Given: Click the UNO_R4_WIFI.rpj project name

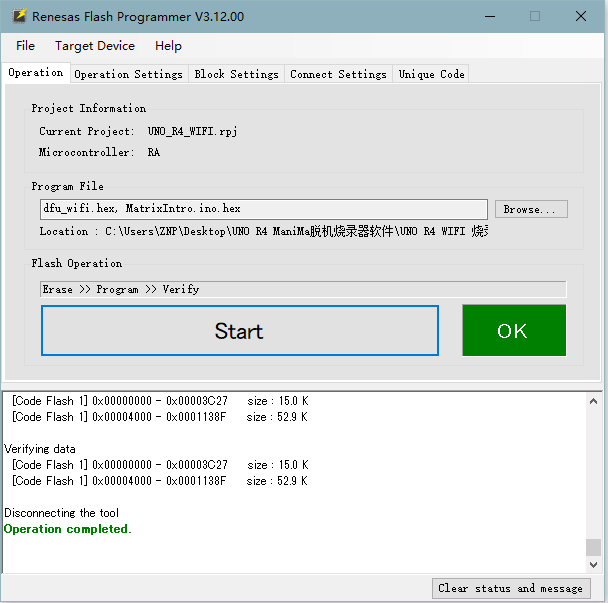Looking at the screenshot, I should coord(192,131).
